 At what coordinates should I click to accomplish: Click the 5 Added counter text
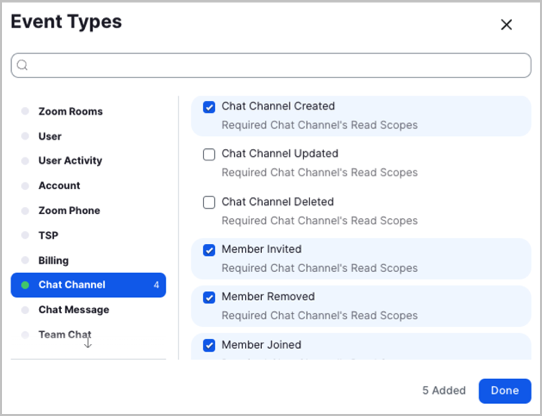(444, 391)
